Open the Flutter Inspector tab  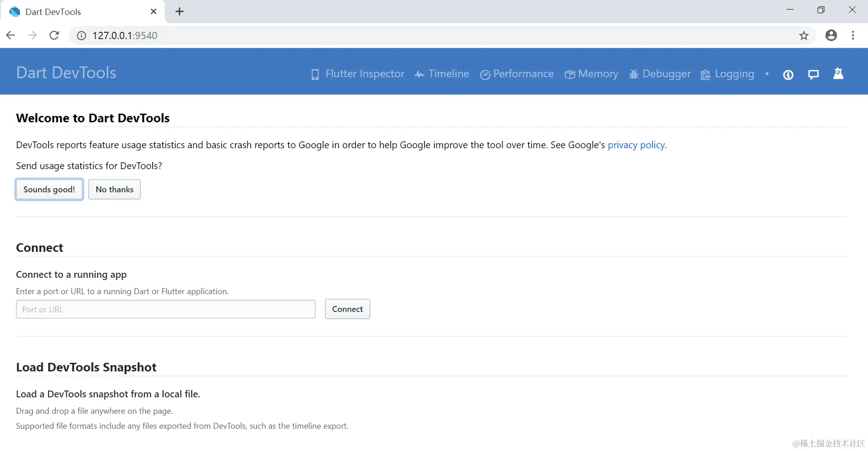(x=358, y=74)
